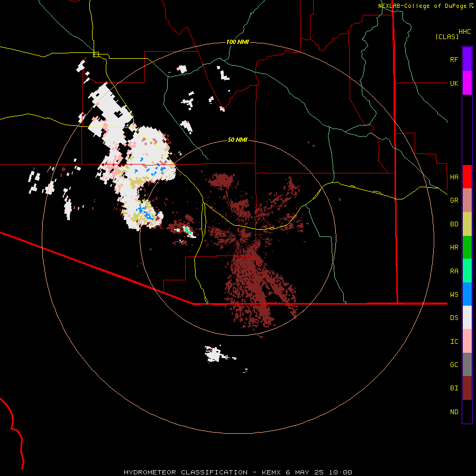Click the green rain echo pixel cluster
The height and width of the screenshot is (476, 476).
188,231
